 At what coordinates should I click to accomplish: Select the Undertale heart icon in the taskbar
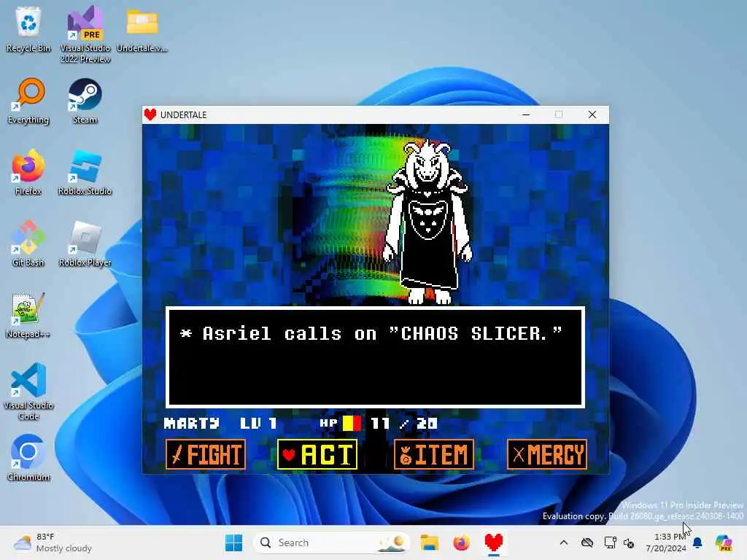494,542
